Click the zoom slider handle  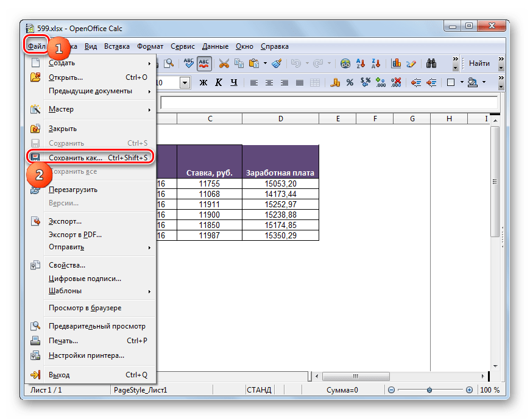(429, 390)
